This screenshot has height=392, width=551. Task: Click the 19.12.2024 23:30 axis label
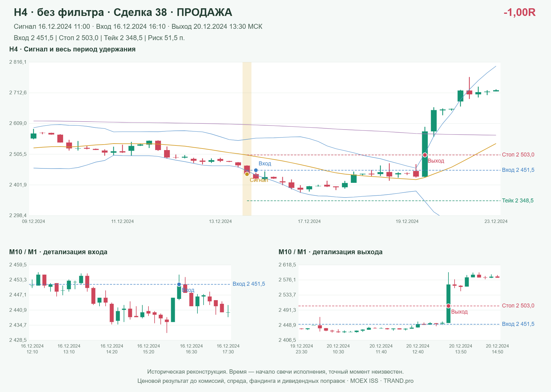(x=302, y=349)
